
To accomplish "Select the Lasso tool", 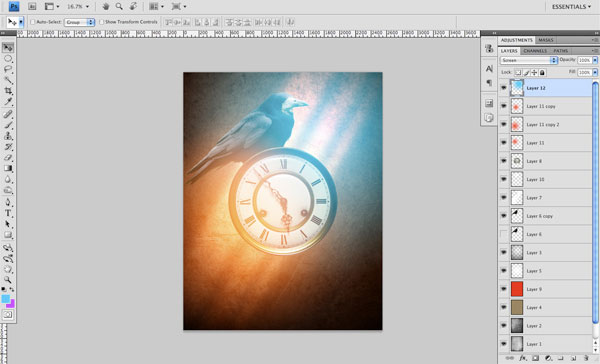I will [8, 69].
